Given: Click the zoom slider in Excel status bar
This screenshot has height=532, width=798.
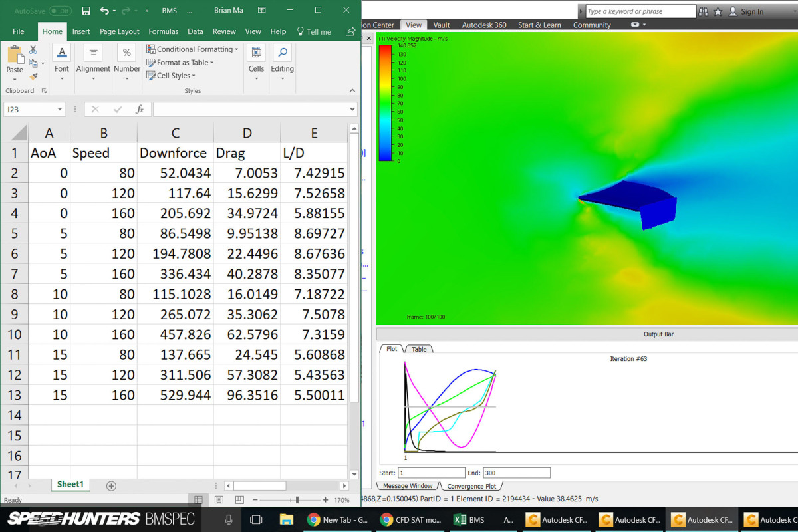Looking at the screenshot, I should point(297,500).
